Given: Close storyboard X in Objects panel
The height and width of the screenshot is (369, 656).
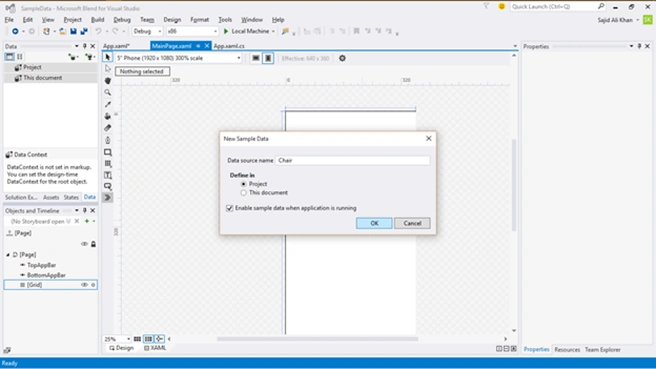Looking at the screenshot, I should [77, 221].
